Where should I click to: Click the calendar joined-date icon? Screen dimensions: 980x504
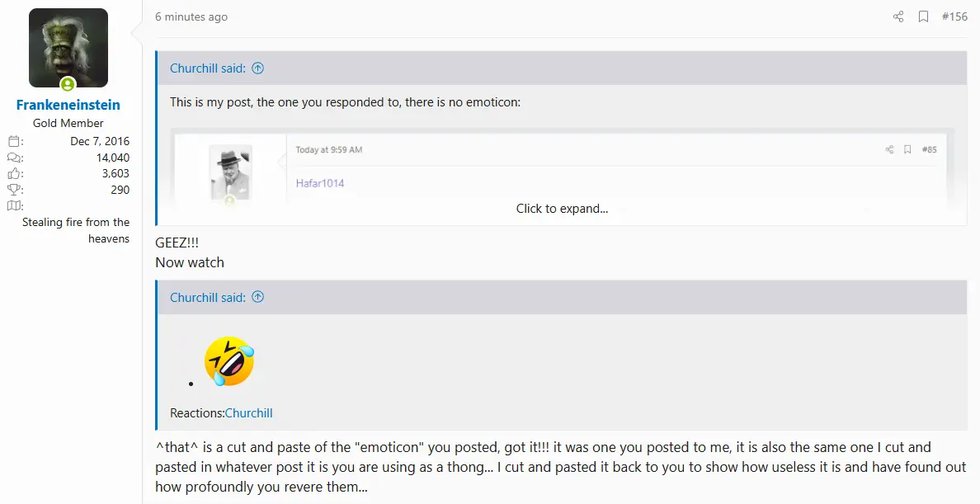click(15, 141)
